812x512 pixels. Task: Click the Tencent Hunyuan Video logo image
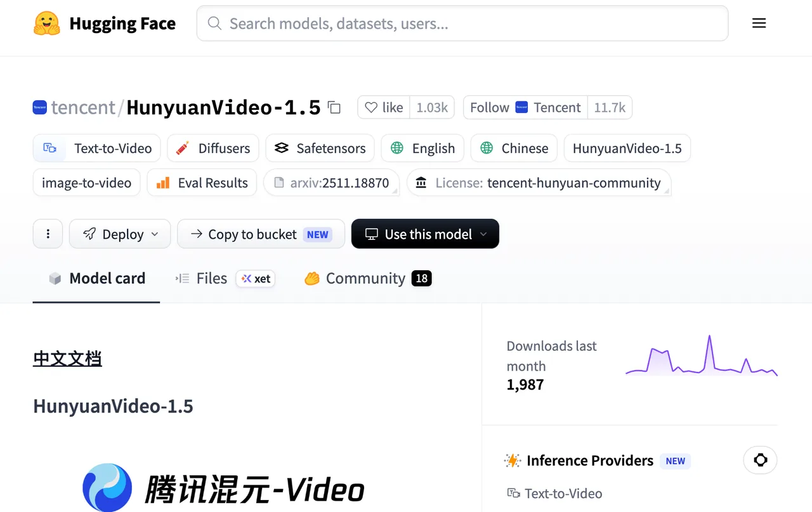pyautogui.click(x=223, y=489)
